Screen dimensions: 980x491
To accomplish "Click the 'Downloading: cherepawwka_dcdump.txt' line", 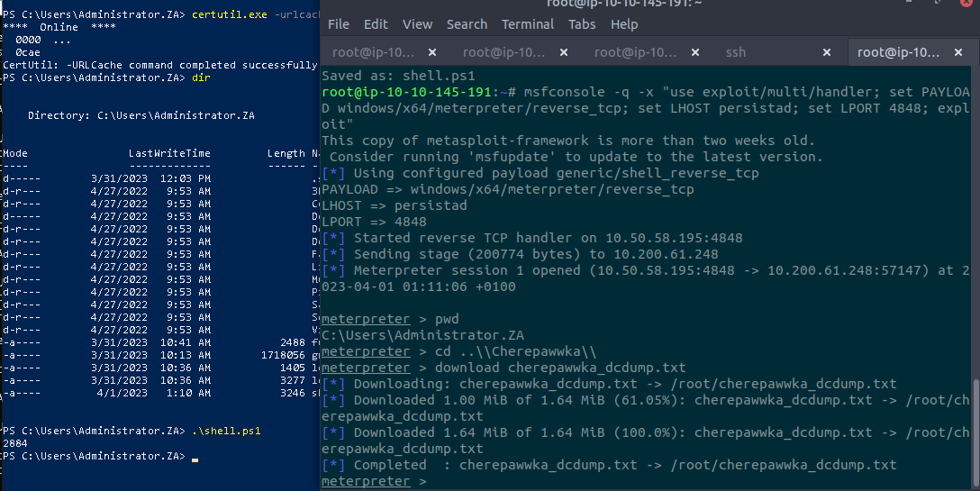I will (609, 384).
